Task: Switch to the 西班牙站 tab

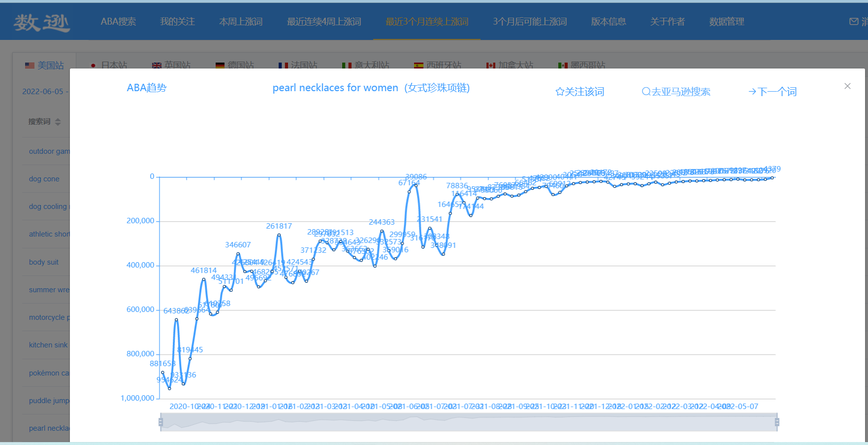Action: pos(438,66)
